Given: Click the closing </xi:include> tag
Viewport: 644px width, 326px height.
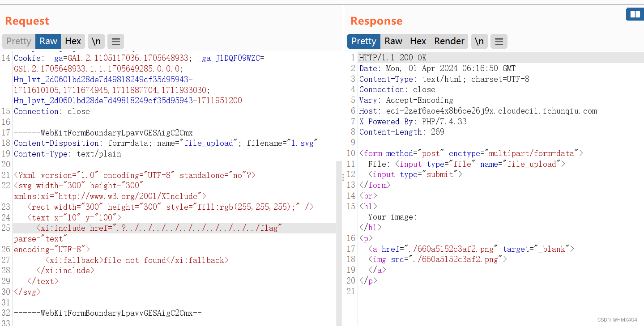Looking at the screenshot, I should [65, 271].
